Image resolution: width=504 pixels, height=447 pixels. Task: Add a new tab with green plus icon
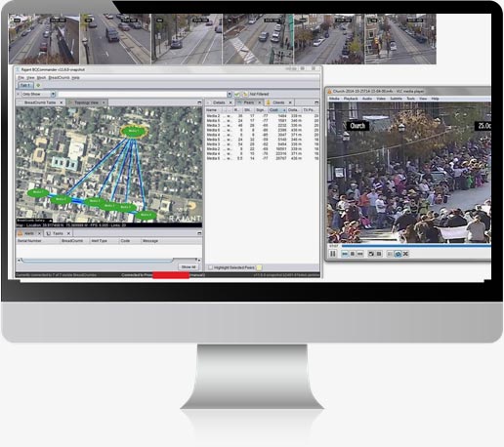38,85
